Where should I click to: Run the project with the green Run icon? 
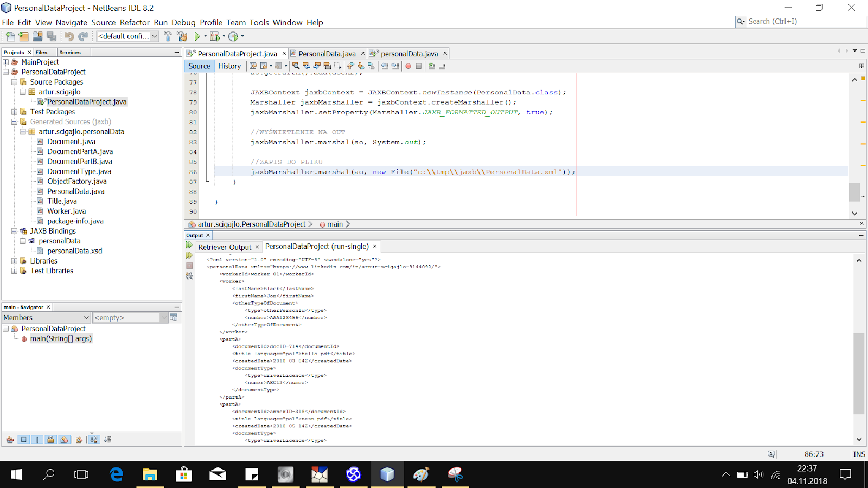(197, 36)
